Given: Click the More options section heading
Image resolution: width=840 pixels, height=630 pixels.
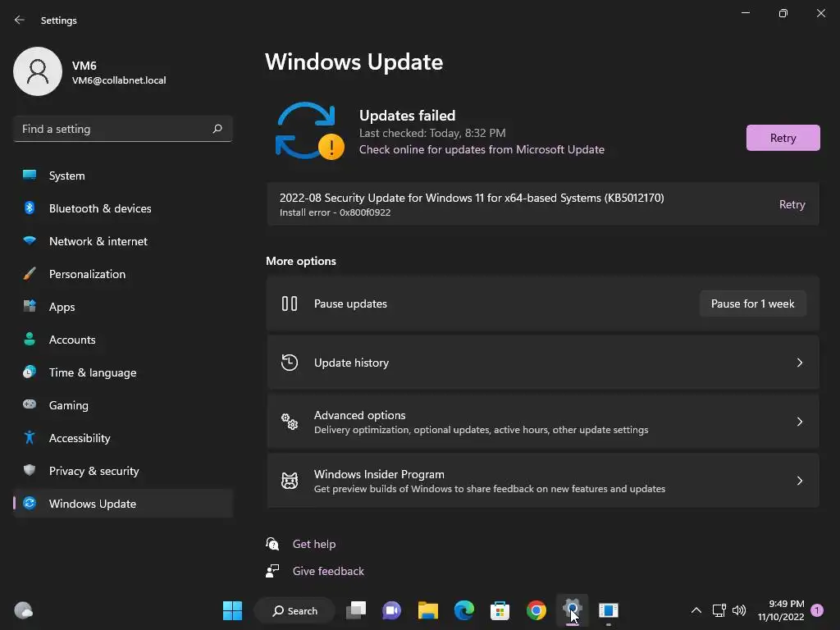Looking at the screenshot, I should 301,261.
